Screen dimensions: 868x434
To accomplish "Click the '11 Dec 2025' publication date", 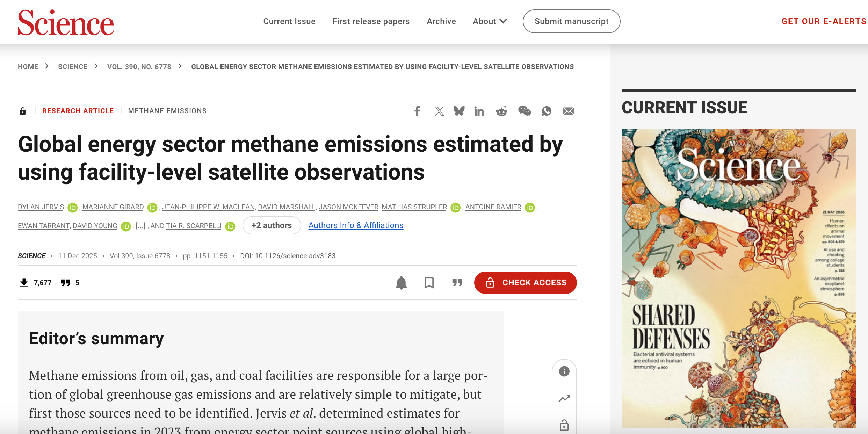I will (x=78, y=256).
